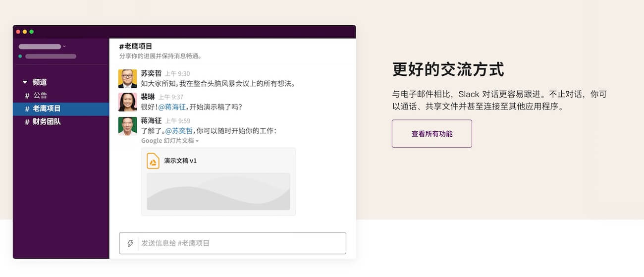The image size is (644, 277).
Task: Click the @苏奕哲 mention link
Action: [178, 131]
